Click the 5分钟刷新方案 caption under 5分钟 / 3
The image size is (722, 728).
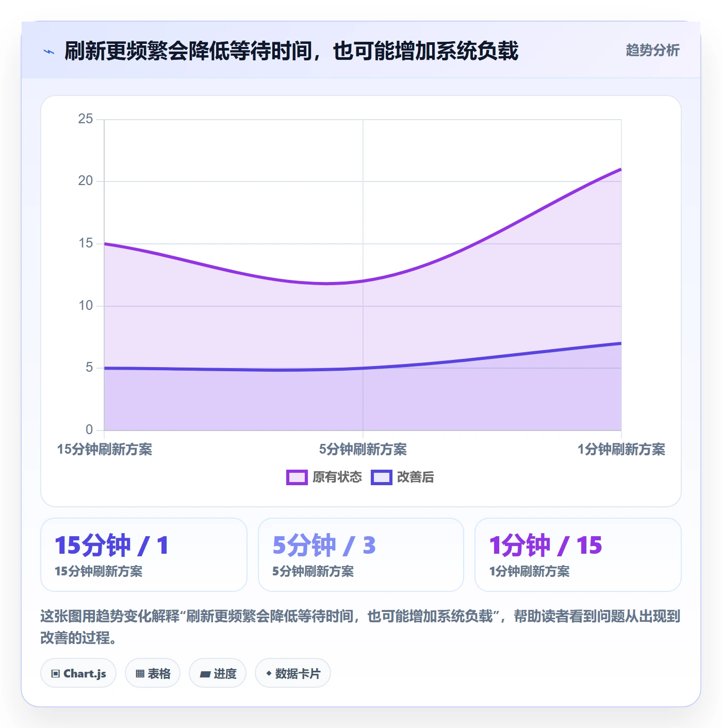point(313,571)
